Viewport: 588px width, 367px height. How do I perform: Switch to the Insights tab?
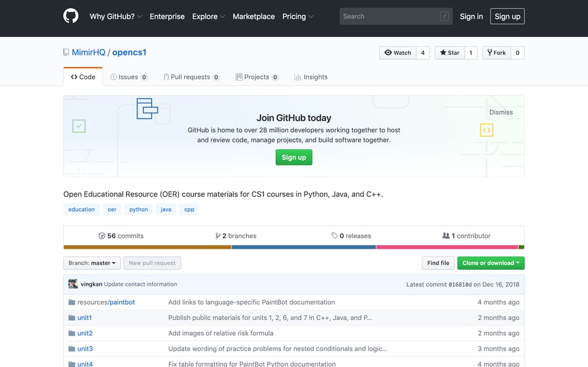311,77
